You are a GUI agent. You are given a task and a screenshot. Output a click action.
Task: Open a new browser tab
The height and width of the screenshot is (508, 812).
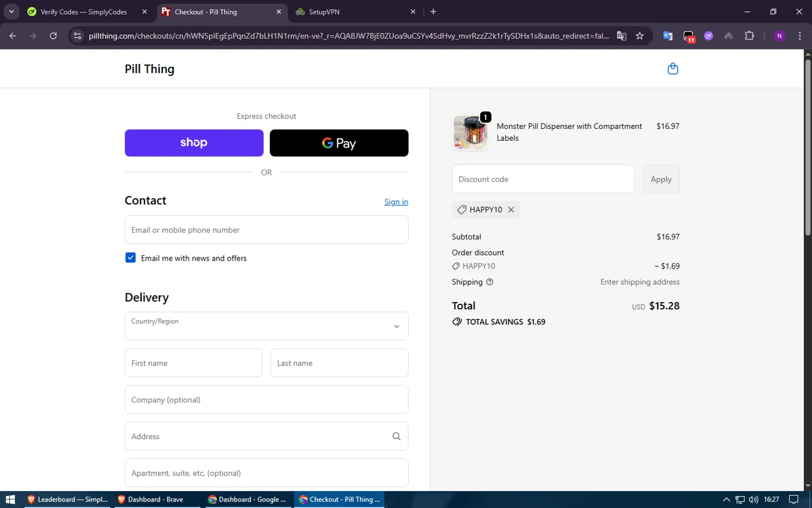point(433,11)
